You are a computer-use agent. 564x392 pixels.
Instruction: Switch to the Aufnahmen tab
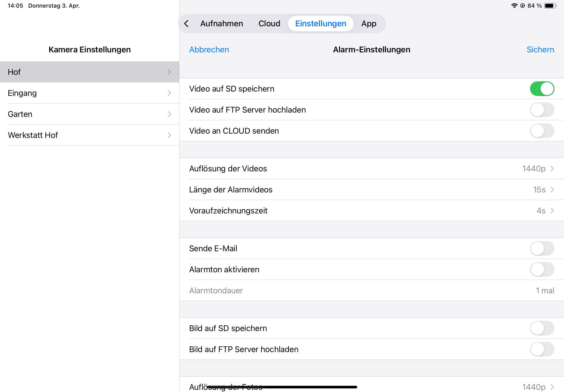click(222, 24)
